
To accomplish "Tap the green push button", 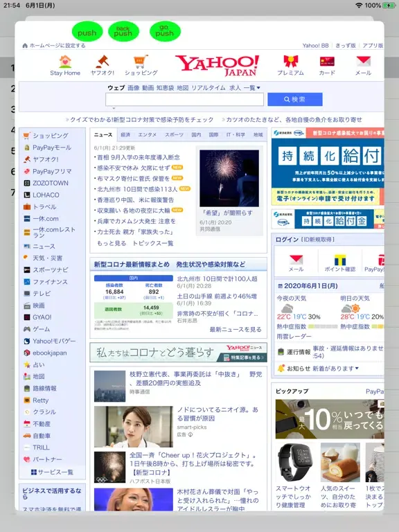I will pyautogui.click(x=87, y=32).
